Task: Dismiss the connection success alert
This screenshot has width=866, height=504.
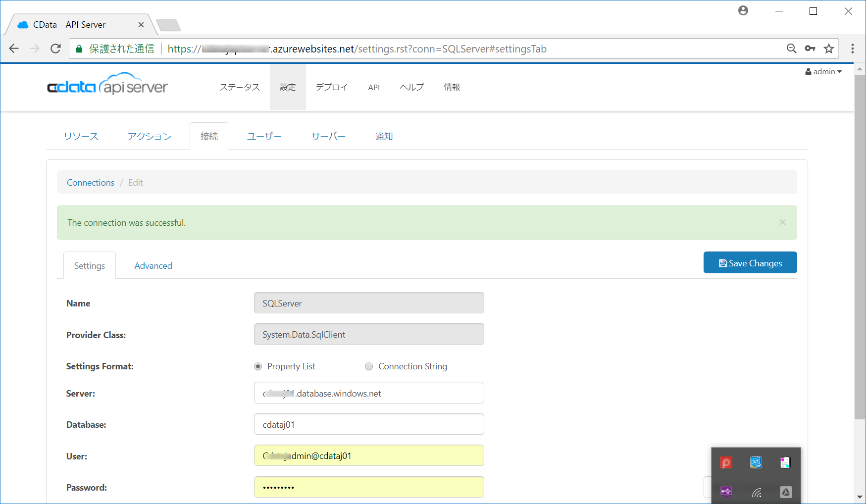Action: pos(782,222)
